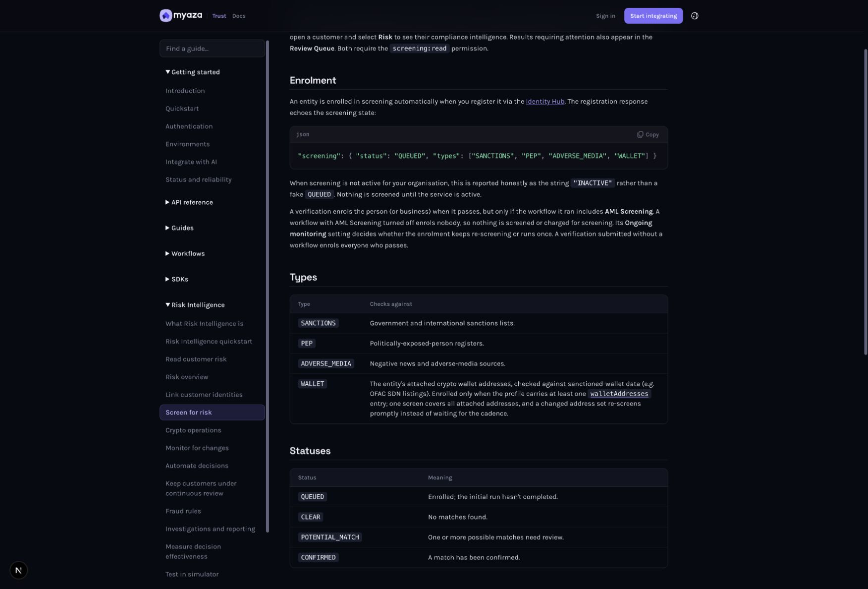868x589 pixels.
Task: Open What Risk Intelligence is
Action: coord(204,324)
